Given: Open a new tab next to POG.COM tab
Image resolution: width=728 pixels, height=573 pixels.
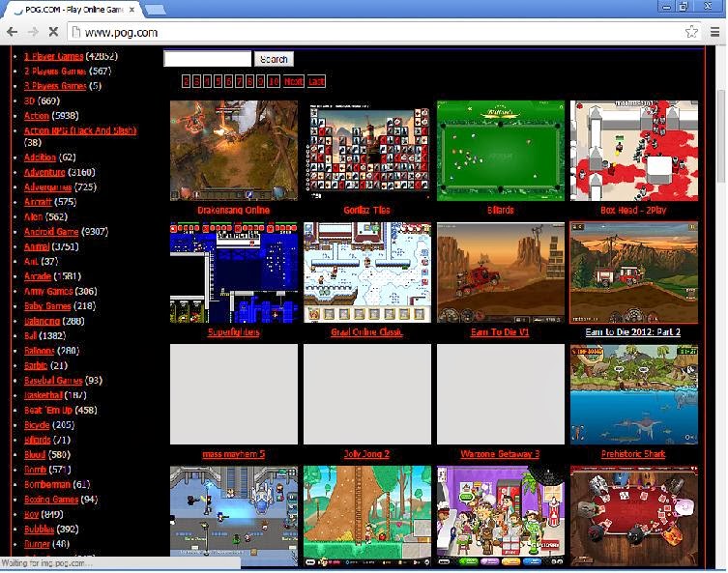Looking at the screenshot, I should click(156, 10).
